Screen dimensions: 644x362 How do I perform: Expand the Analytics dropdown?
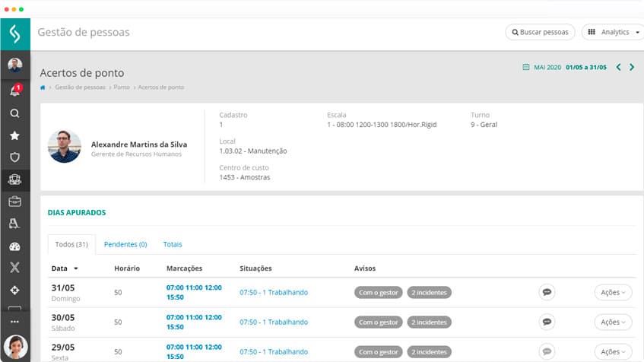click(611, 32)
